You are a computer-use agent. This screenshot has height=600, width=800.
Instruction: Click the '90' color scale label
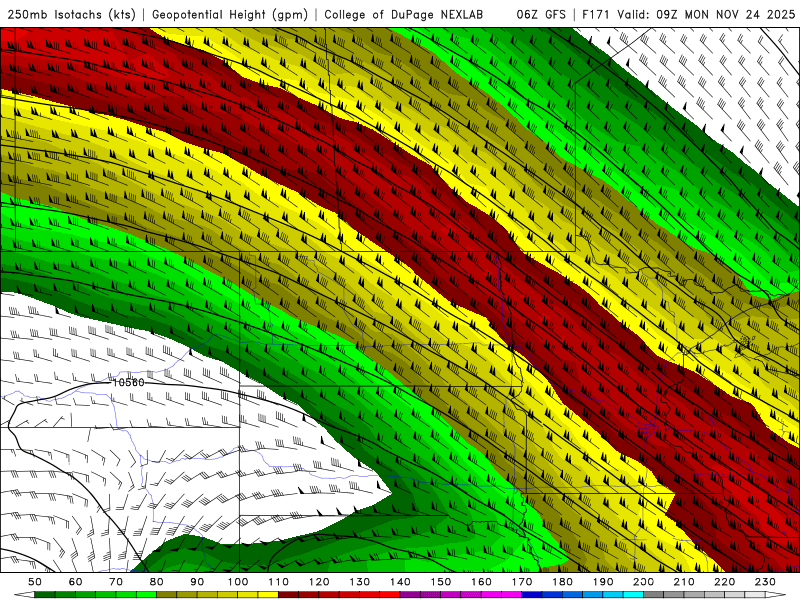[x=197, y=582]
